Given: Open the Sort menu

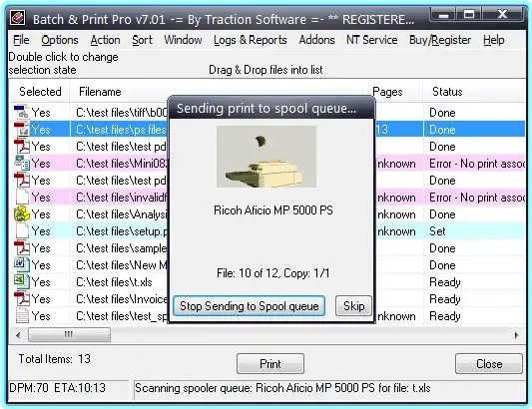Looking at the screenshot, I should pos(142,40).
